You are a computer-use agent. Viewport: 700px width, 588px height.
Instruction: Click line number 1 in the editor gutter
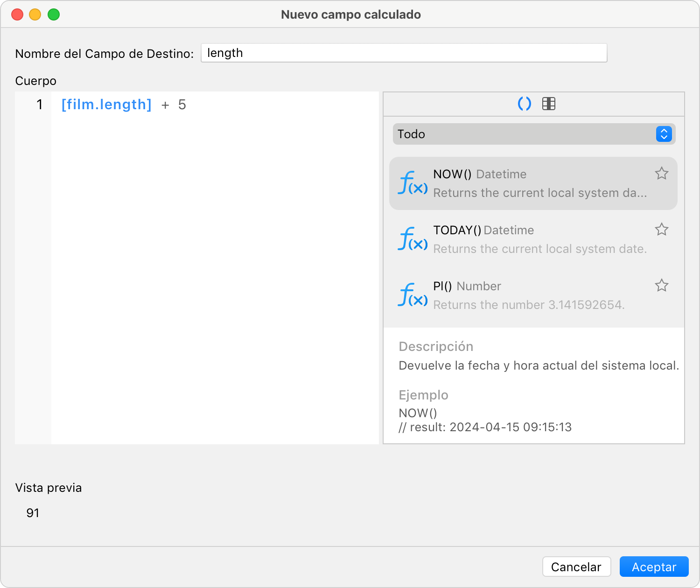40,105
